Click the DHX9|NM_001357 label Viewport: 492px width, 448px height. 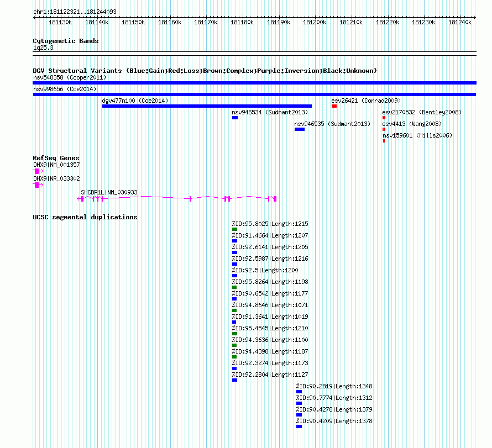(56, 165)
